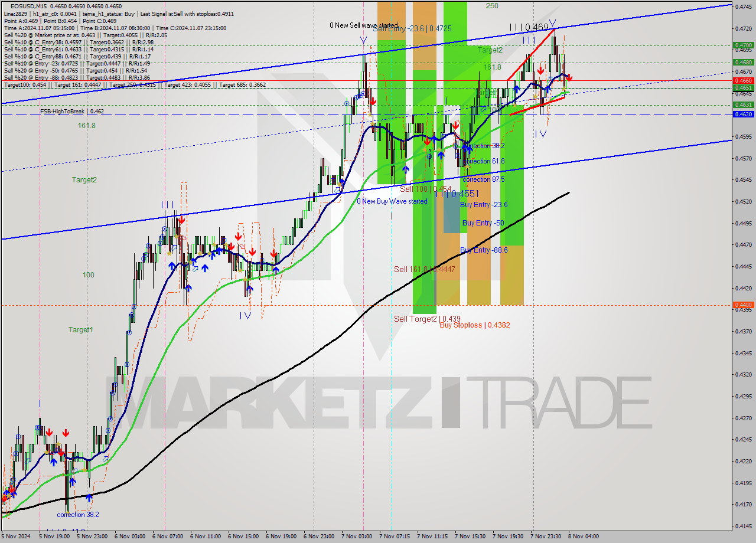756x543 pixels.
Task: Click the '6 Nov 19:00' time label
Action: coord(282,537)
